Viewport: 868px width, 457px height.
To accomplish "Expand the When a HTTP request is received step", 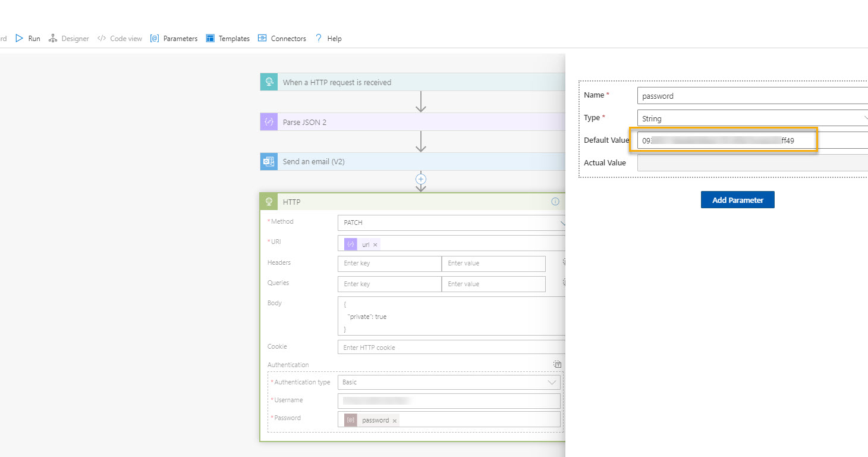I will (413, 82).
